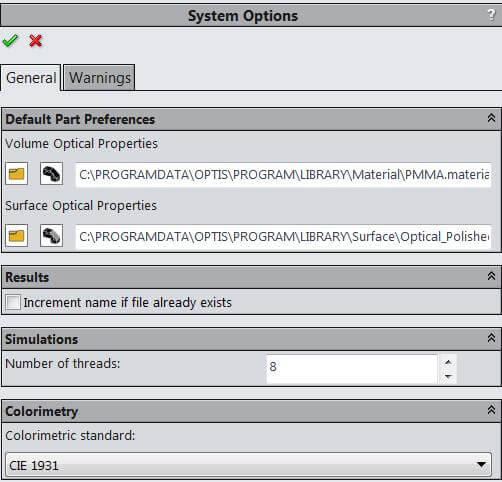Collapse the Colorimetry section

(x=491, y=410)
